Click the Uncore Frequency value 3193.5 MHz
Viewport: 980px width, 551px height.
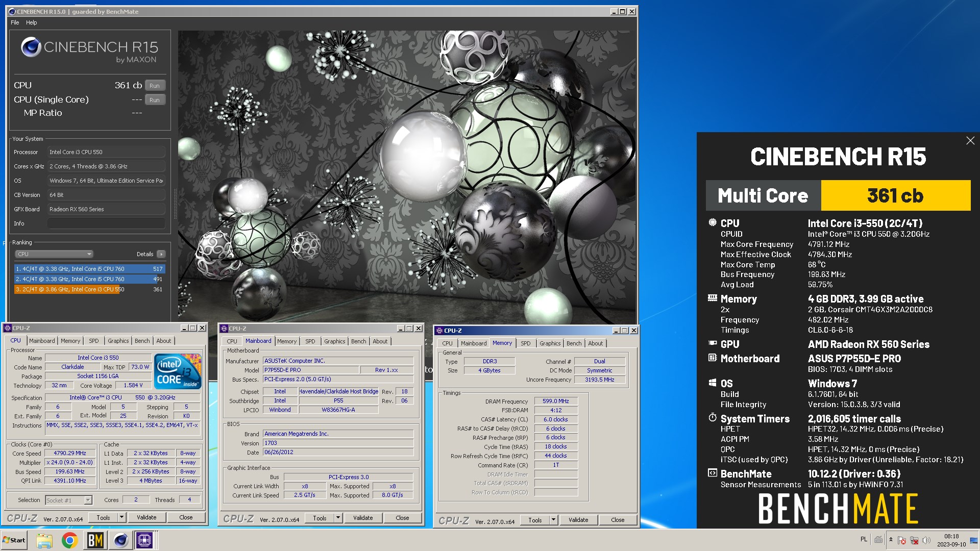coord(599,380)
